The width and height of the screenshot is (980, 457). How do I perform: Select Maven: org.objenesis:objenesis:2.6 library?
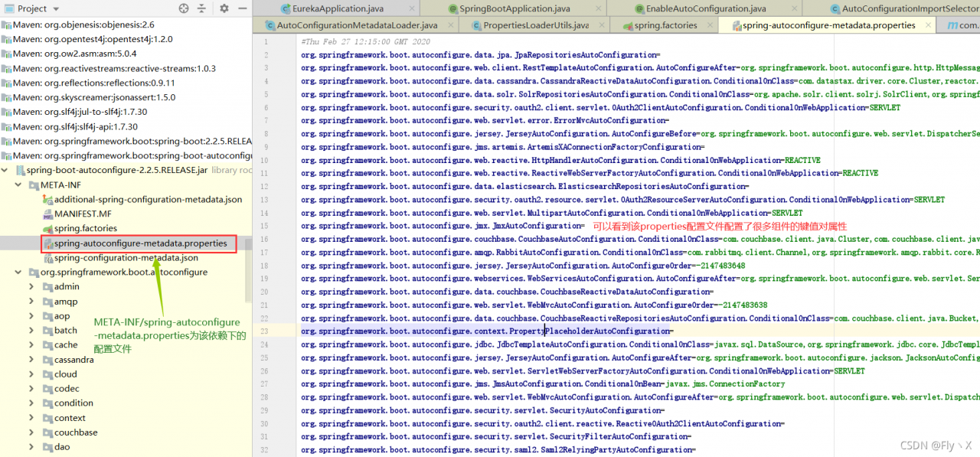coord(83,24)
